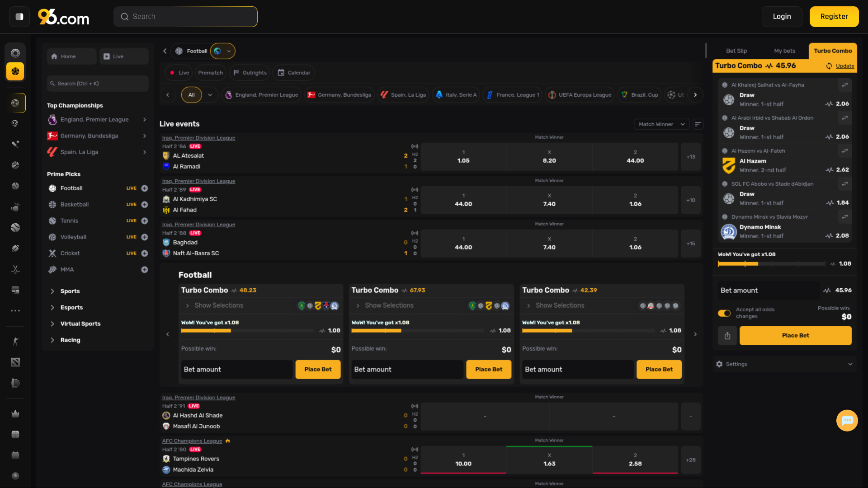This screenshot has height=488, width=868.
Task: Add Football to favorites with plus icon
Action: pyautogui.click(x=145, y=188)
